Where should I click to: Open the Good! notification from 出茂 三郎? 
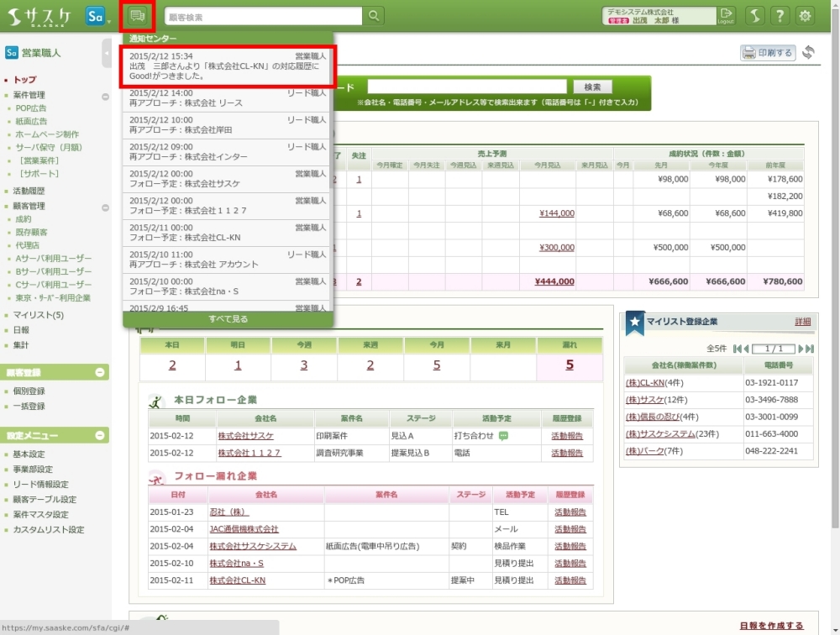tap(228, 66)
